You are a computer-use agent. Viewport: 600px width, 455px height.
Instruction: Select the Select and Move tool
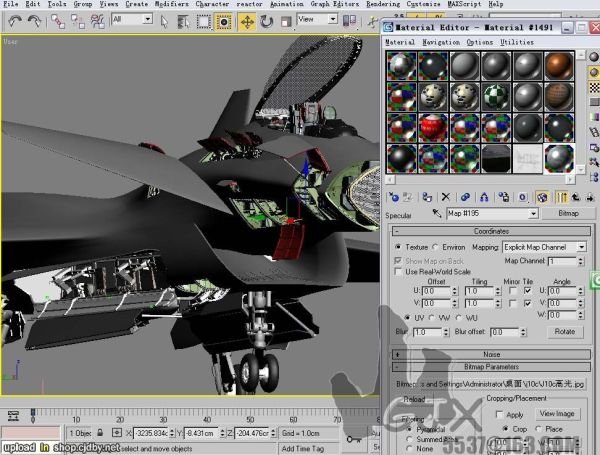tap(246, 20)
